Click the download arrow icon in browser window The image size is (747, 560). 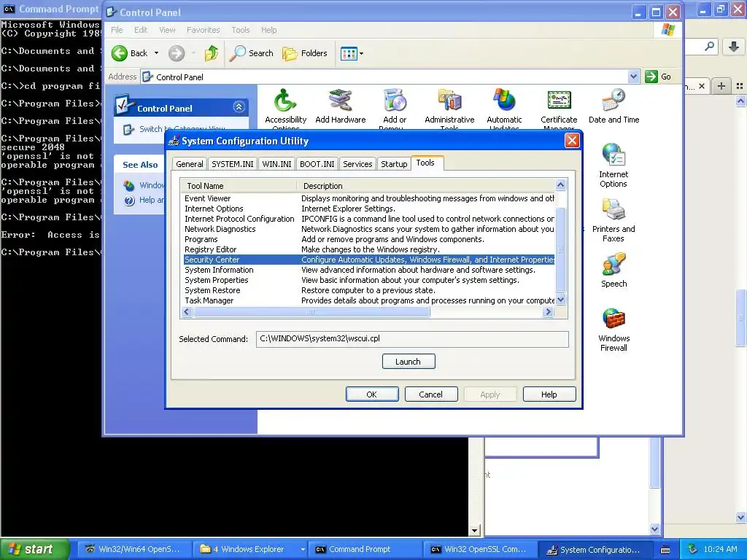pyautogui.click(x=734, y=47)
